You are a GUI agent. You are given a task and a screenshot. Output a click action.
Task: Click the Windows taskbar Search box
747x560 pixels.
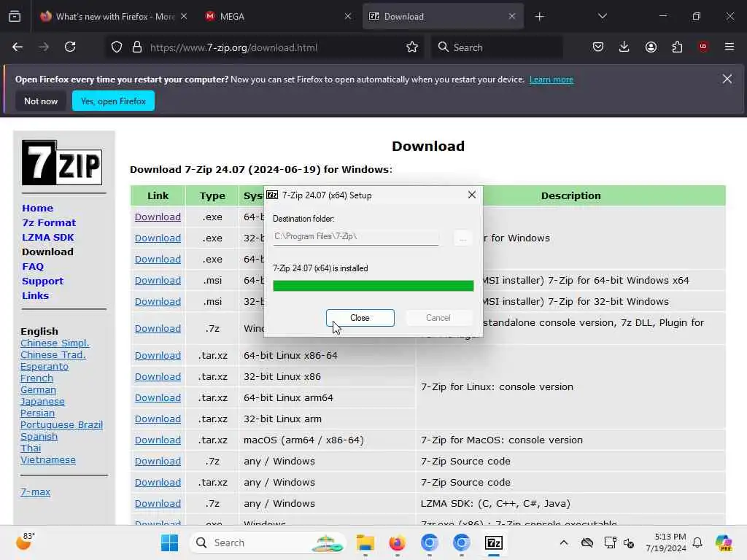pos(268,542)
